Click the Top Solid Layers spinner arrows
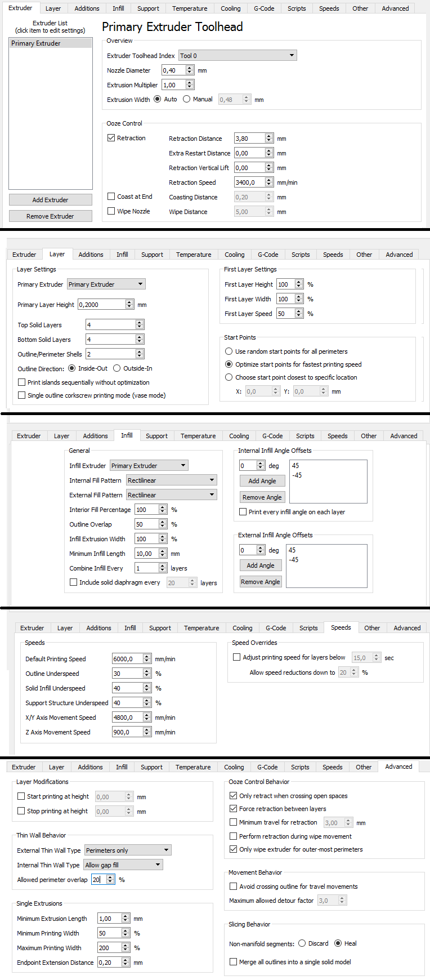This screenshot has height=980, width=430. point(140,325)
